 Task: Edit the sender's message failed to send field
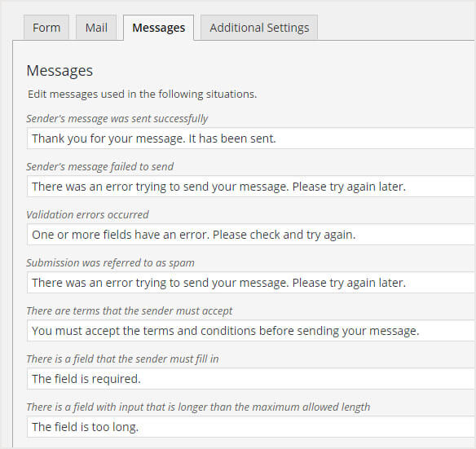(x=251, y=187)
